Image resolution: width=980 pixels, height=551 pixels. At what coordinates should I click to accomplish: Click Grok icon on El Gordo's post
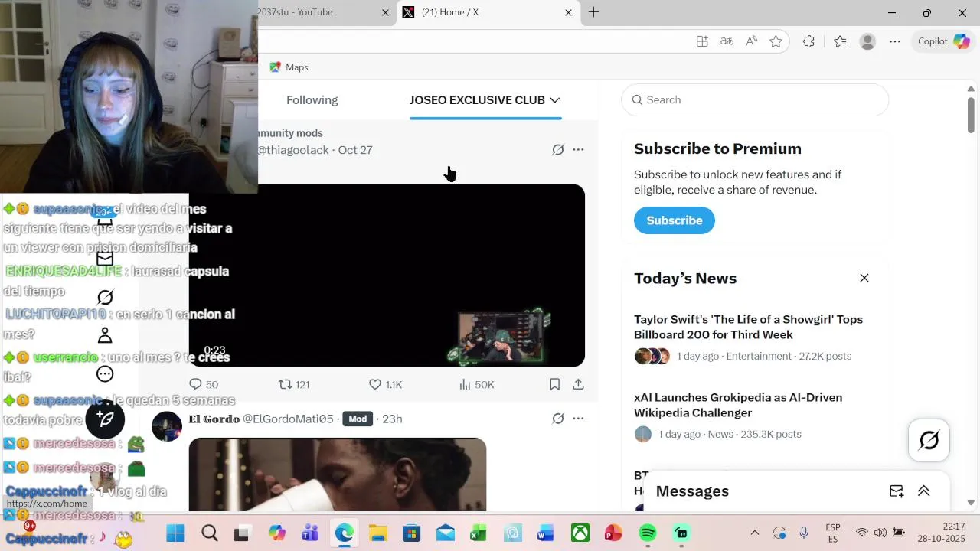click(558, 419)
